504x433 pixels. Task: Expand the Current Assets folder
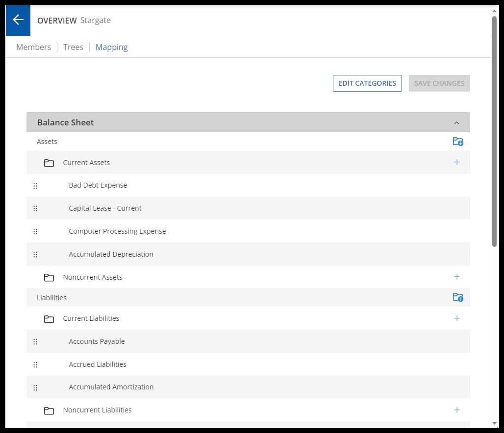(49, 163)
